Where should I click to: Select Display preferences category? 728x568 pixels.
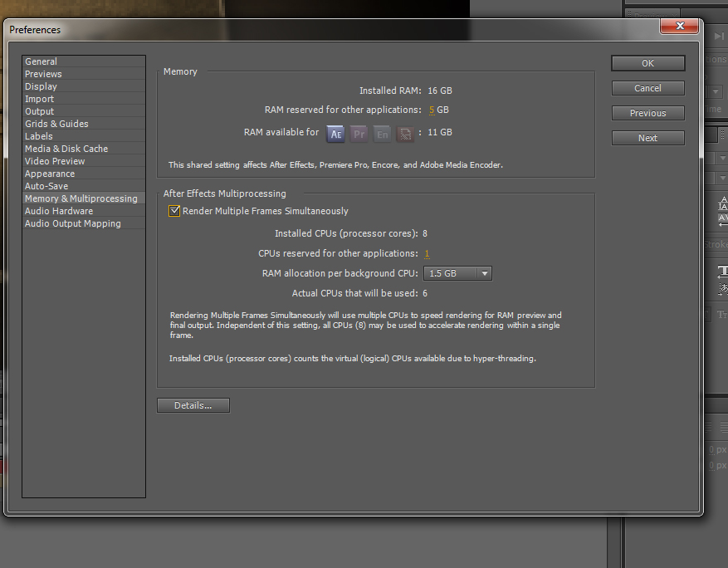pyautogui.click(x=84, y=86)
